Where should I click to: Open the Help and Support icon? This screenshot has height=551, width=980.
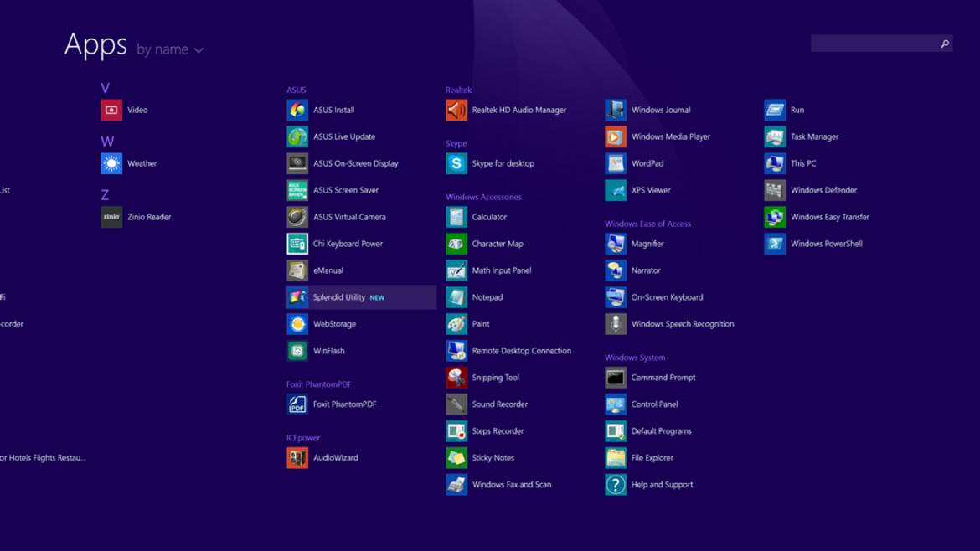point(616,485)
